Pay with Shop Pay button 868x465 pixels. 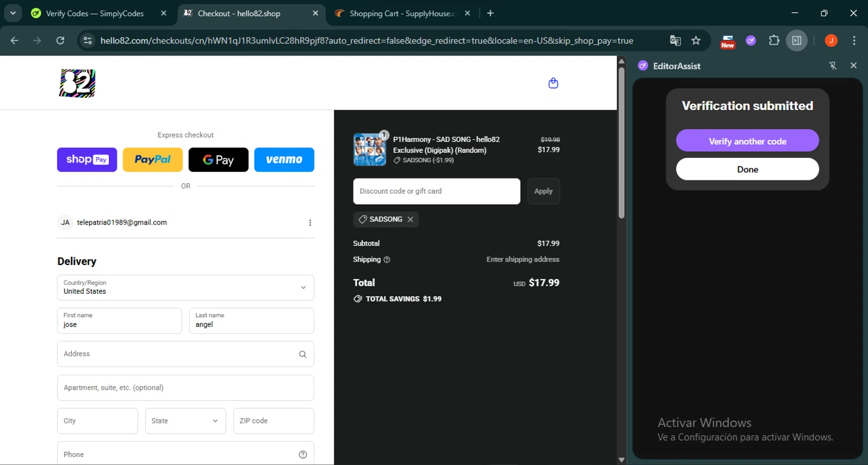(87, 160)
